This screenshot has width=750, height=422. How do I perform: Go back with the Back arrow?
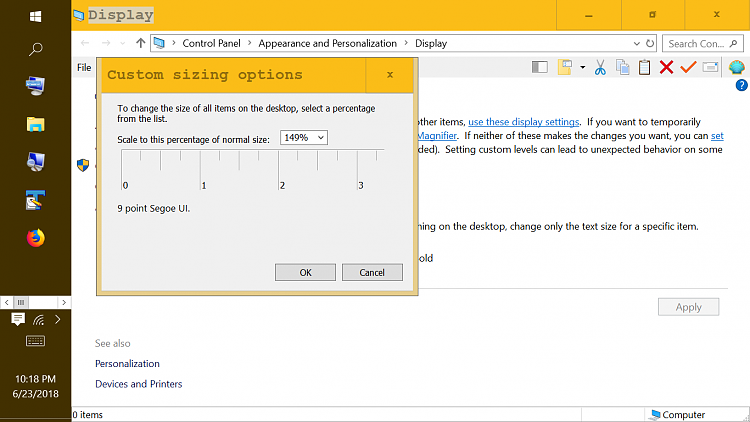(x=85, y=43)
